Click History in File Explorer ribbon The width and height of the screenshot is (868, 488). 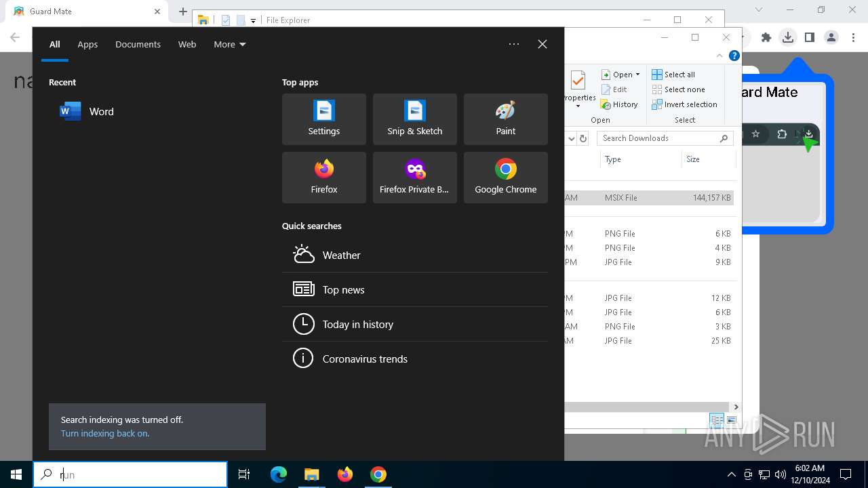pos(619,104)
